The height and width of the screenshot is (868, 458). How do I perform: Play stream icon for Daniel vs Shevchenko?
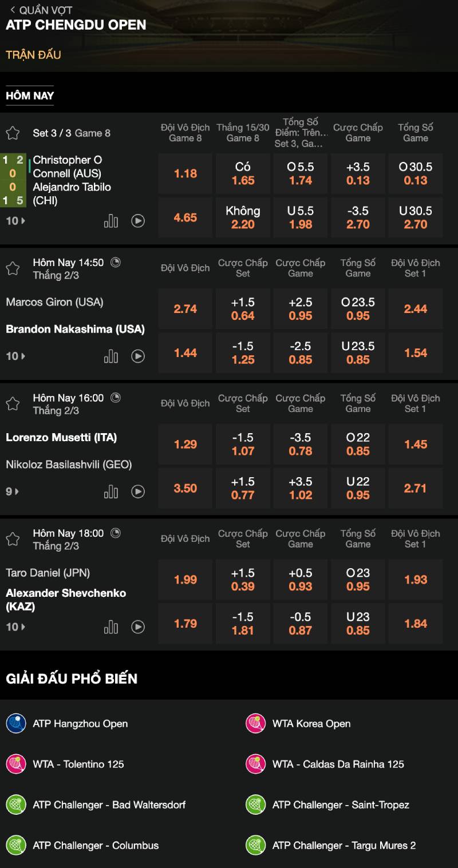tap(138, 627)
